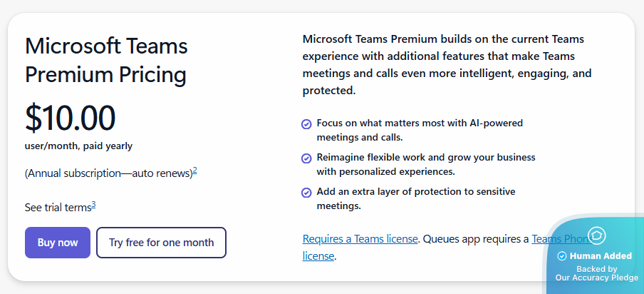Click the house icon on the badge
The width and height of the screenshot is (644, 294).
[597, 235]
